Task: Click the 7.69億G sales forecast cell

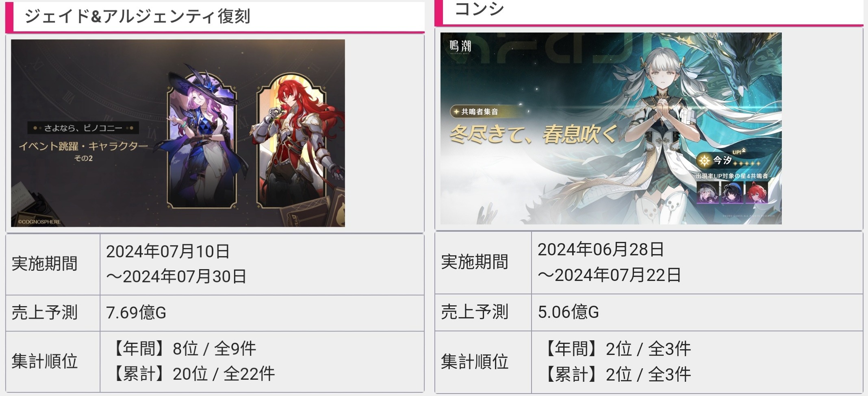Action: tap(262, 313)
